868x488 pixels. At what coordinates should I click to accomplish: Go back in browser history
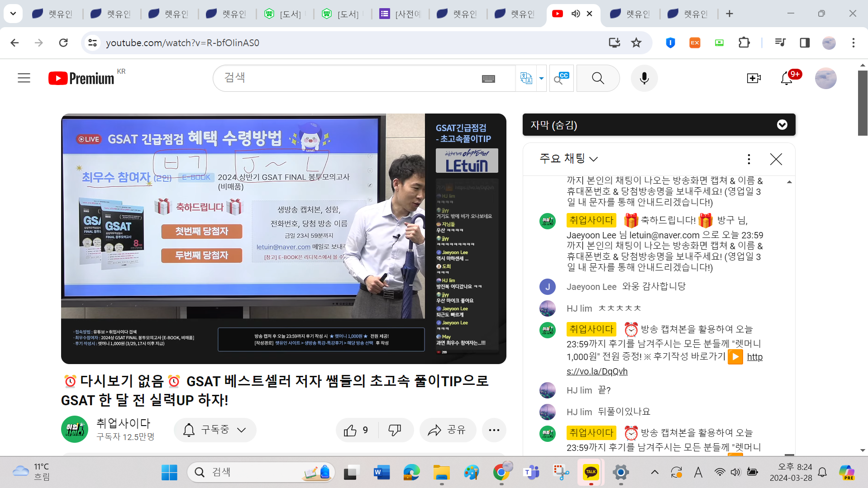tap(14, 43)
